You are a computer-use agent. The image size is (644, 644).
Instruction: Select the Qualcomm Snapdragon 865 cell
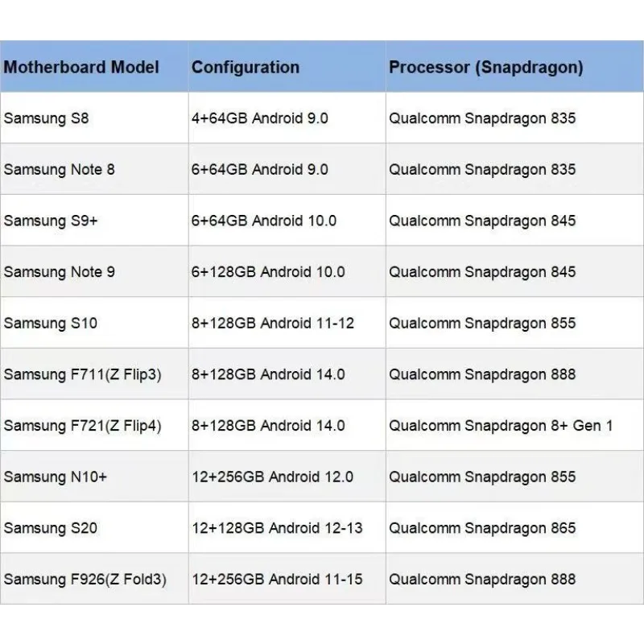pos(483,528)
